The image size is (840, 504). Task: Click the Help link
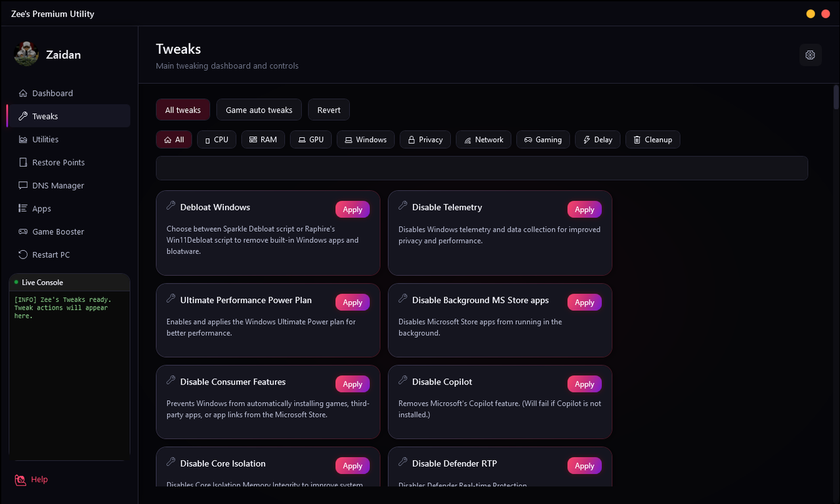pos(39,480)
